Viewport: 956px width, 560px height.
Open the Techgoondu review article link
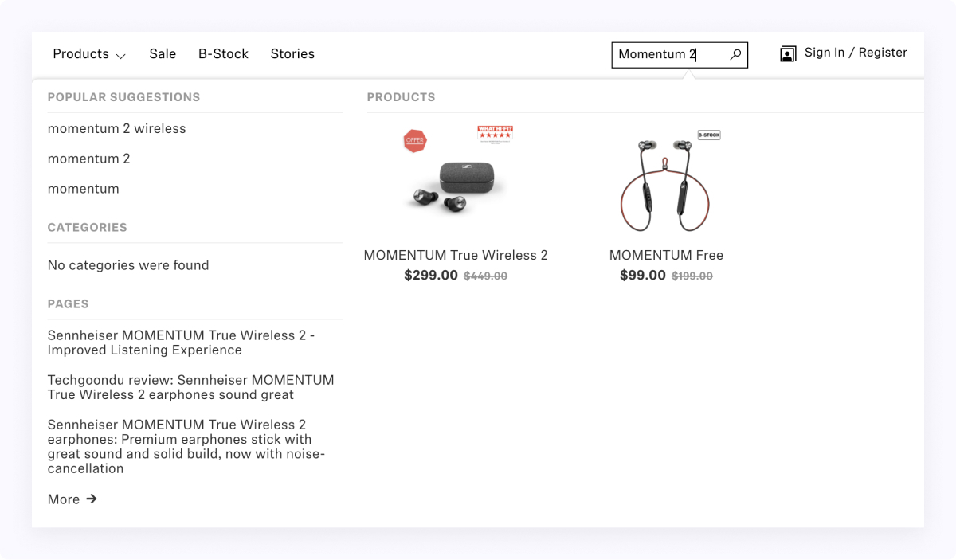coord(190,387)
